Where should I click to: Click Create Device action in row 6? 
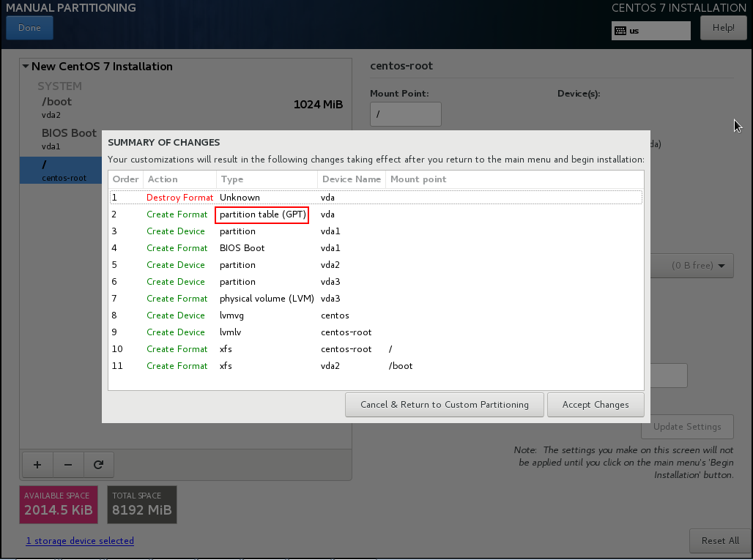pyautogui.click(x=176, y=282)
